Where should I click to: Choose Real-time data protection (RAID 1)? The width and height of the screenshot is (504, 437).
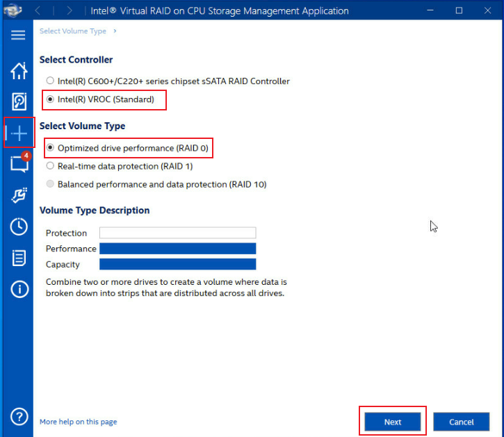(50, 166)
